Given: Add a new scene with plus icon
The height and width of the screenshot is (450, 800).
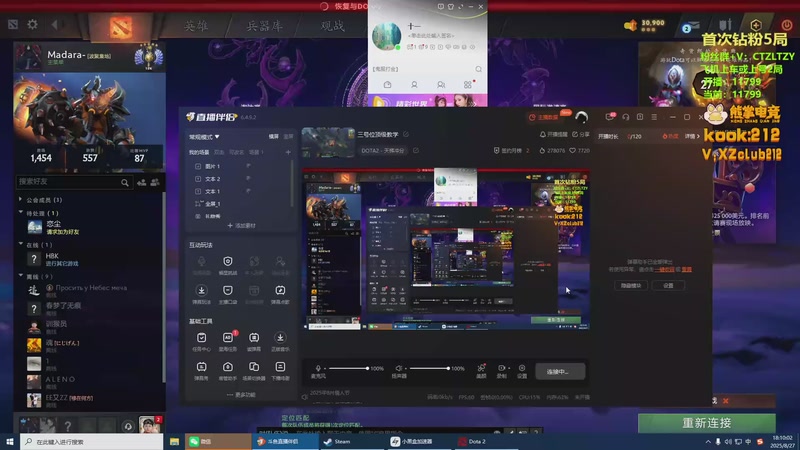Looking at the screenshot, I should [288, 152].
